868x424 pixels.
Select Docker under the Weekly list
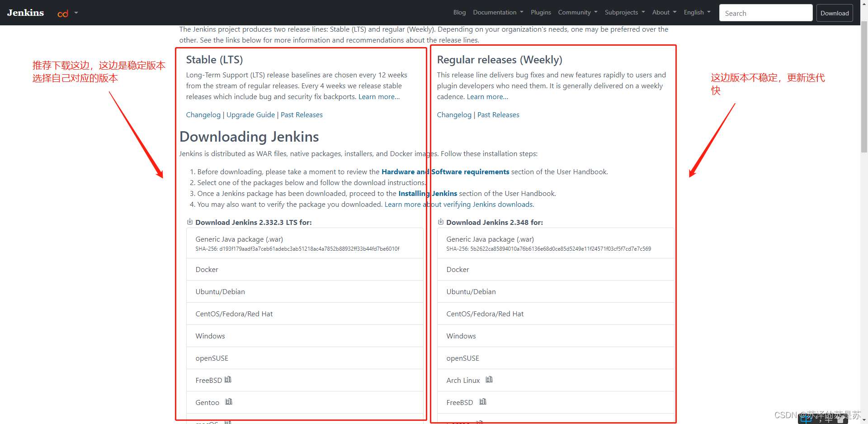point(556,270)
